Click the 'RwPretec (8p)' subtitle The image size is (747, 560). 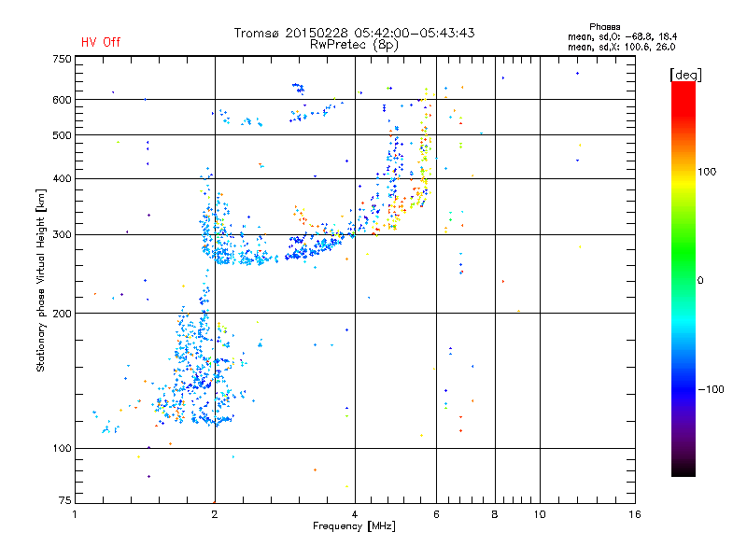click(354, 45)
